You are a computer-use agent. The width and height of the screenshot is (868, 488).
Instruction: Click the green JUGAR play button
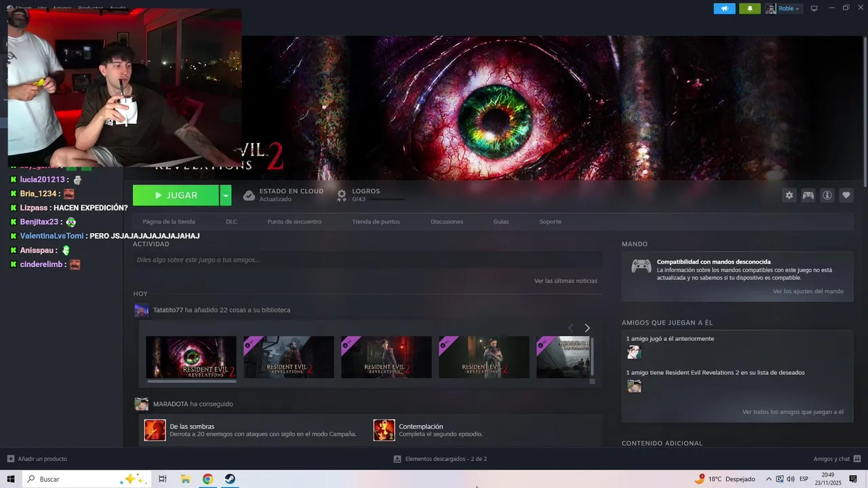coord(176,195)
